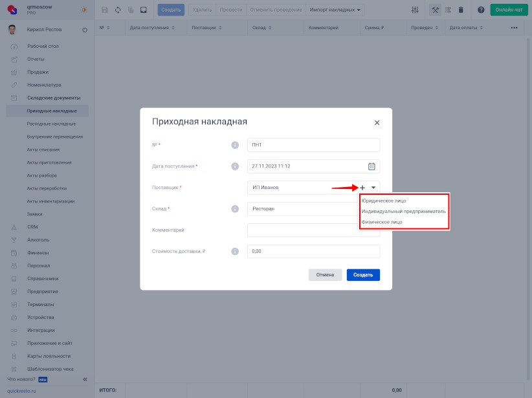
Task: Click the Отмена button
Action: click(325, 275)
